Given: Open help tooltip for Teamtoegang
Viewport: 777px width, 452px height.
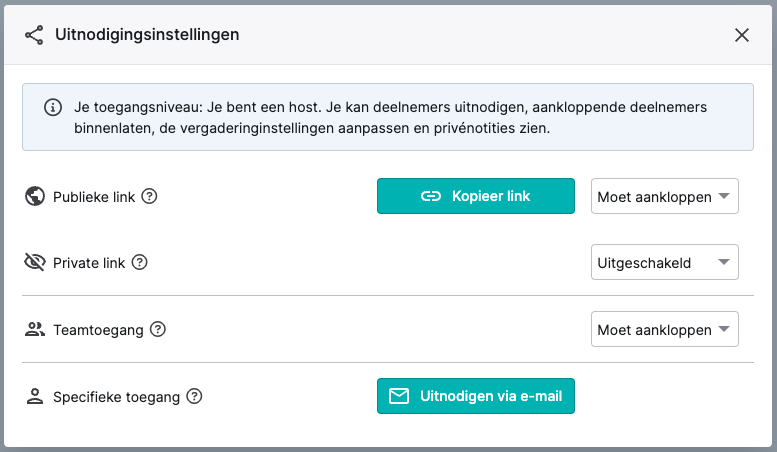Looking at the screenshot, I should (x=158, y=329).
